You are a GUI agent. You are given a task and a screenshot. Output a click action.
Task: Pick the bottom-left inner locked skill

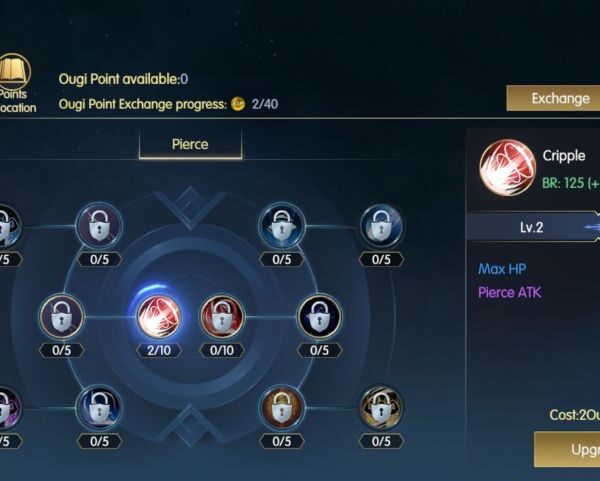[99, 408]
